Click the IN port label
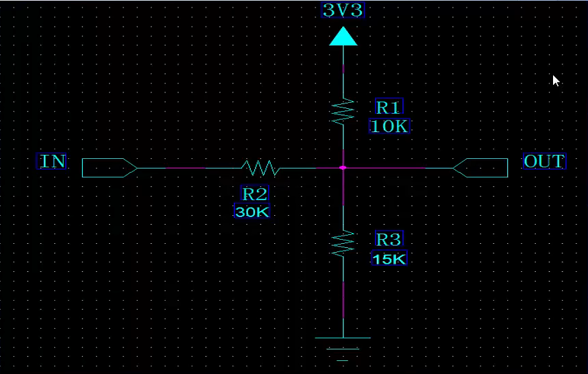This screenshot has height=374, width=588. click(52, 161)
